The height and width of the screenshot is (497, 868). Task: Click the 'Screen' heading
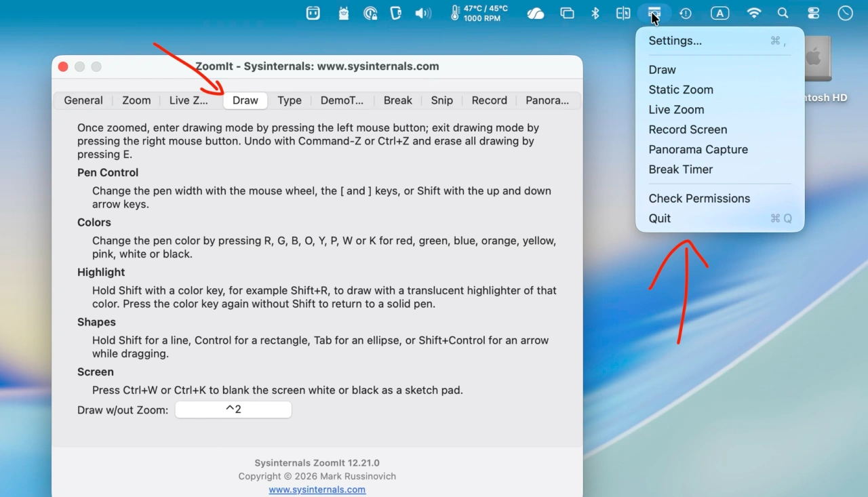click(96, 372)
